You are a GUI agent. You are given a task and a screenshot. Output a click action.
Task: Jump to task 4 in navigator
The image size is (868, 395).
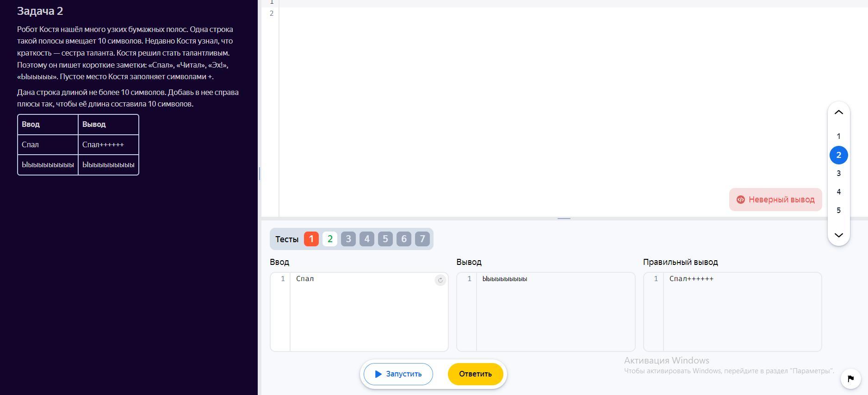point(838,192)
